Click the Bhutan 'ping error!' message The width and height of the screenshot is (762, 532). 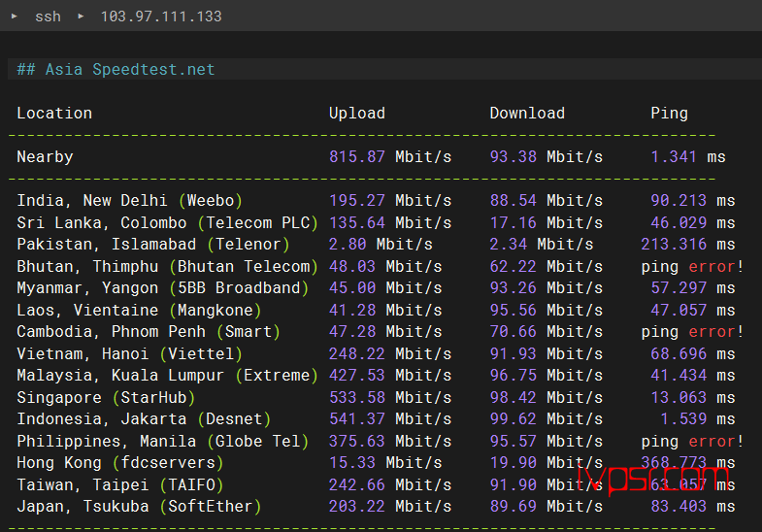click(x=692, y=267)
